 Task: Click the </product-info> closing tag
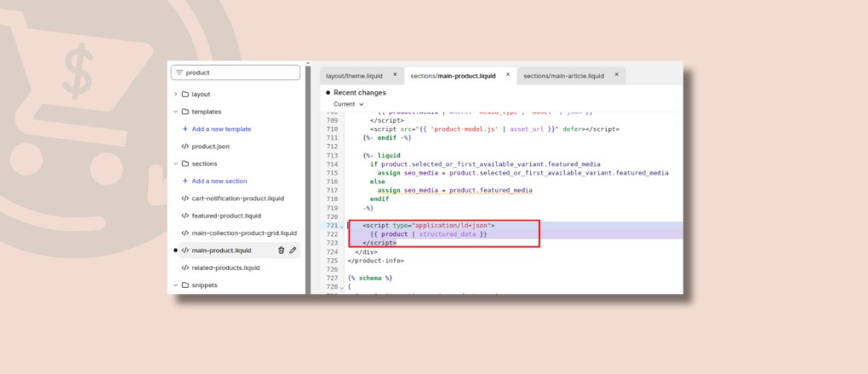(376, 261)
